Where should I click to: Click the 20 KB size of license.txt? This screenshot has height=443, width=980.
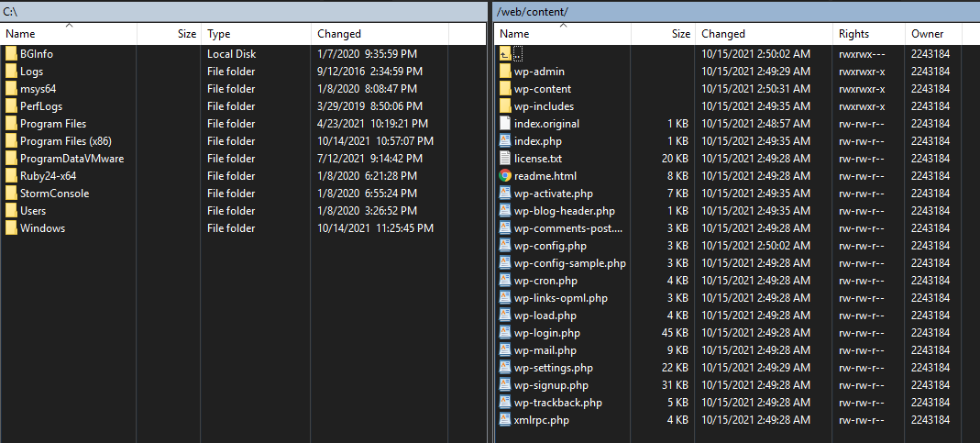pos(675,159)
